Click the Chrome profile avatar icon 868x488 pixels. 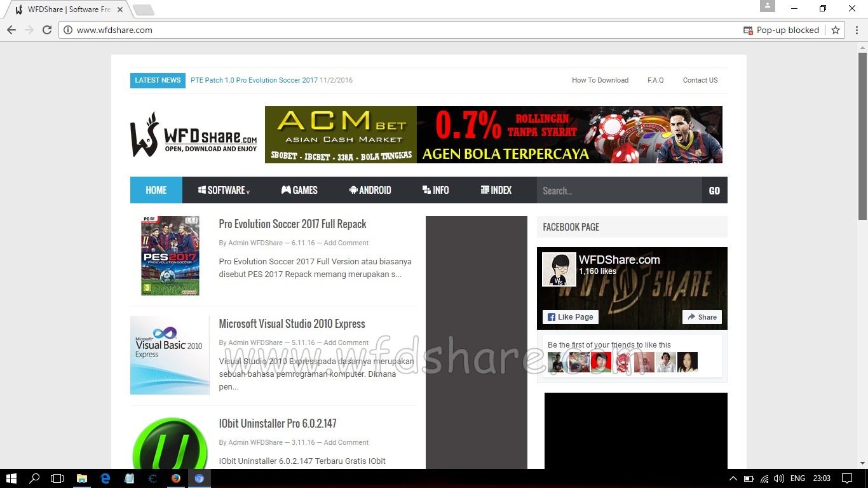tap(768, 6)
